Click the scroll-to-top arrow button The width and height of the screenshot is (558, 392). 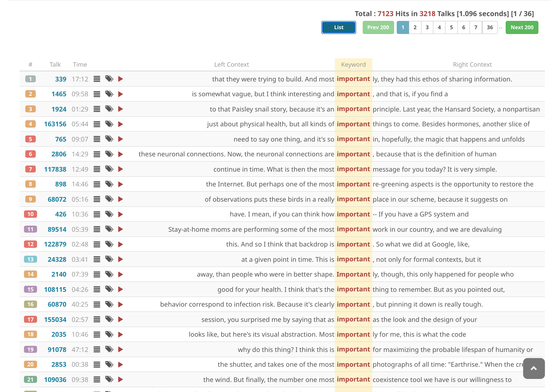pyautogui.click(x=533, y=368)
